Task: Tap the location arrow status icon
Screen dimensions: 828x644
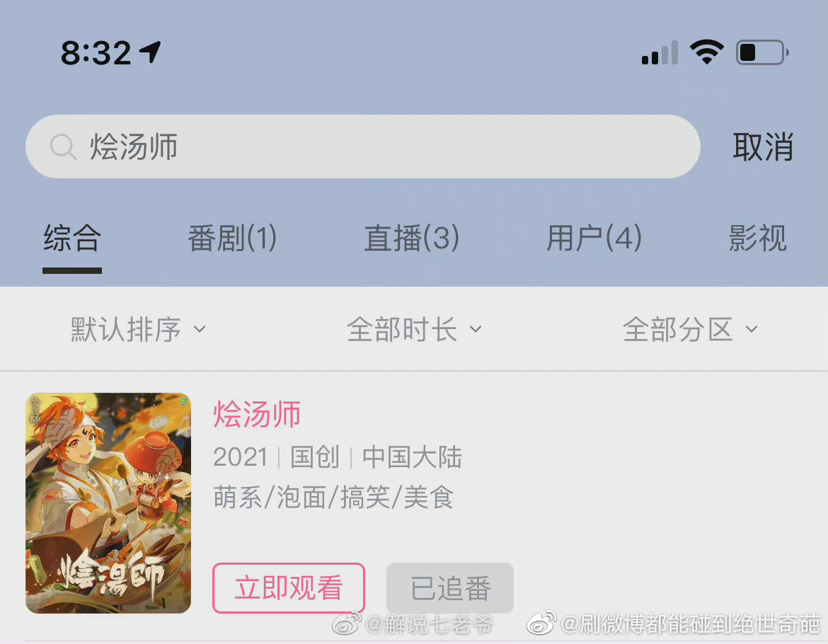Action: tap(150, 52)
